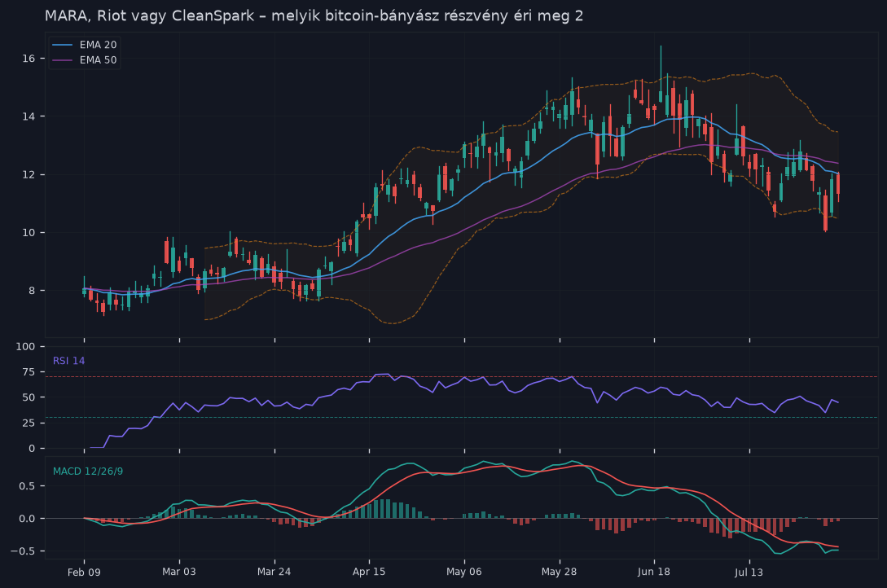Click the May 06 date axis label
887x588 pixels.
click(x=464, y=572)
